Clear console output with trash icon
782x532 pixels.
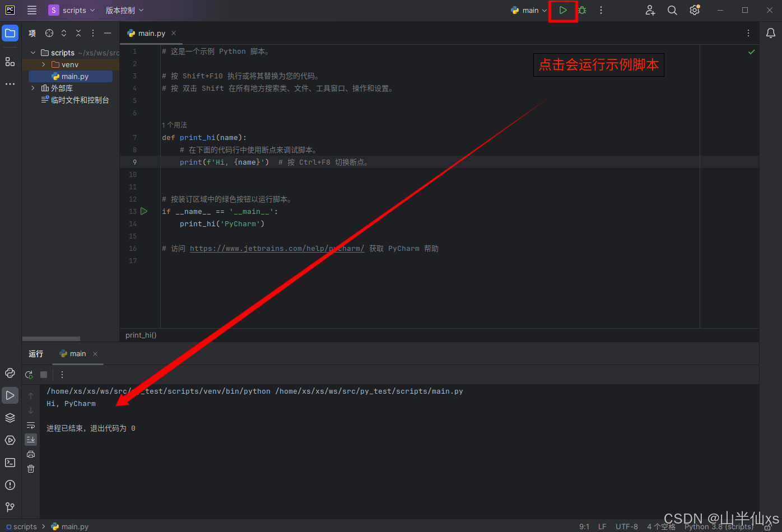pyautogui.click(x=31, y=469)
